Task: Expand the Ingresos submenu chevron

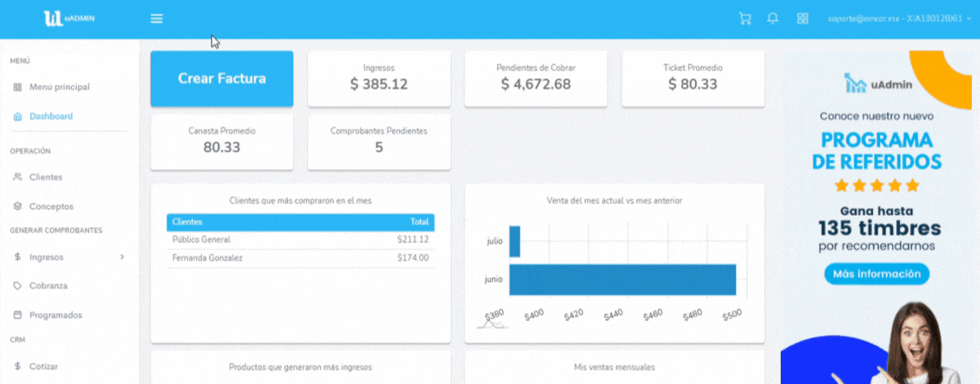Action: coord(122,257)
